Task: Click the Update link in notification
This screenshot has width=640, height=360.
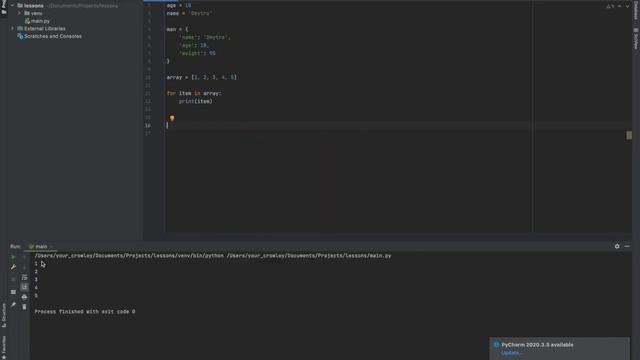Action: [511, 353]
